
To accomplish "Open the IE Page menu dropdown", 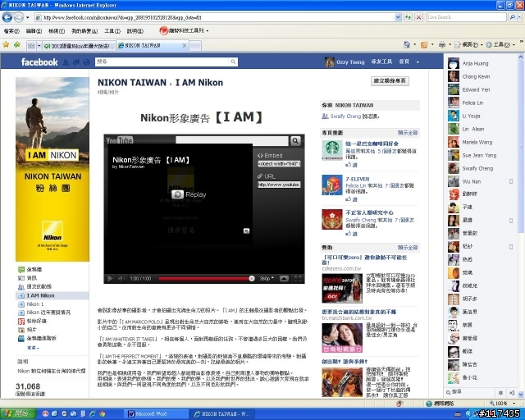I will coord(468,44).
